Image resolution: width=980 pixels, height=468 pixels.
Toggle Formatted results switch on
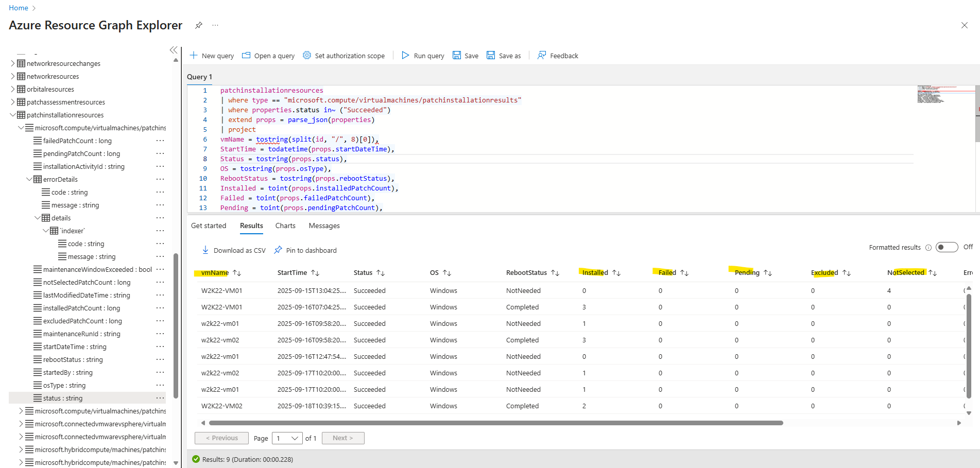tap(947, 247)
